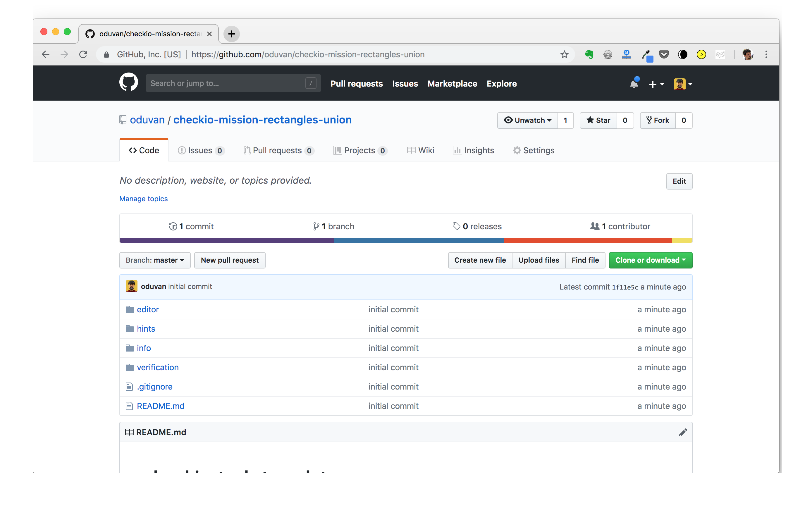812x520 pixels.
Task: Open the verification folder
Action: [x=158, y=367]
